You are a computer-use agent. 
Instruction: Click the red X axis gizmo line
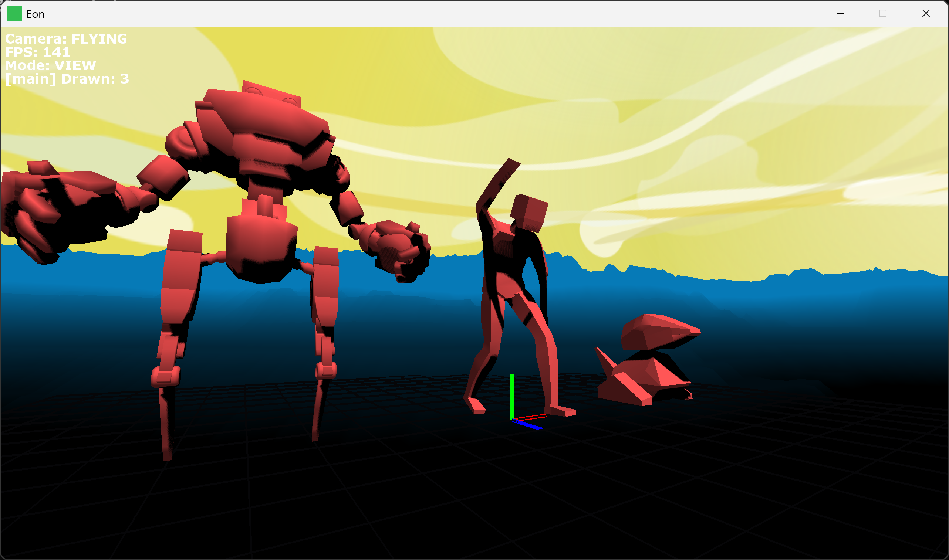(530, 417)
